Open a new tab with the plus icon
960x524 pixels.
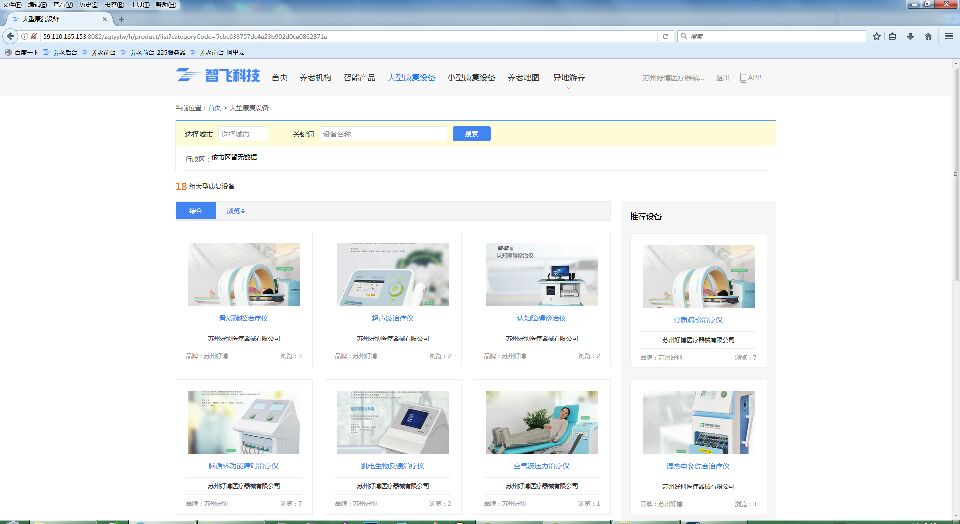coord(122,19)
